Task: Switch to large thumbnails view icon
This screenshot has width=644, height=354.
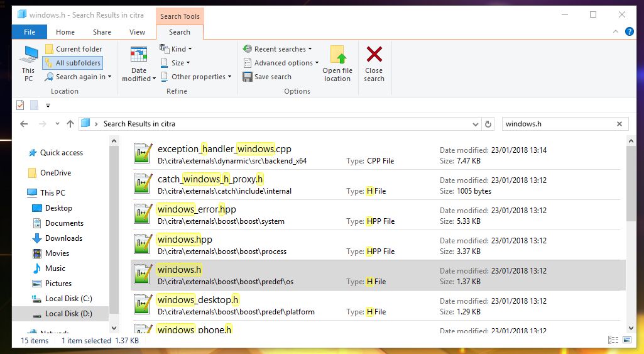Action: coord(627,340)
